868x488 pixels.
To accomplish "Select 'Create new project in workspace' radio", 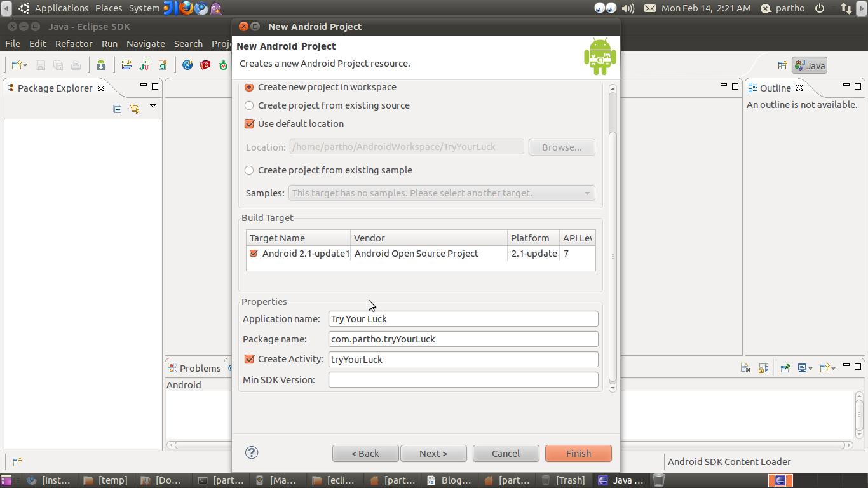I will (x=249, y=87).
